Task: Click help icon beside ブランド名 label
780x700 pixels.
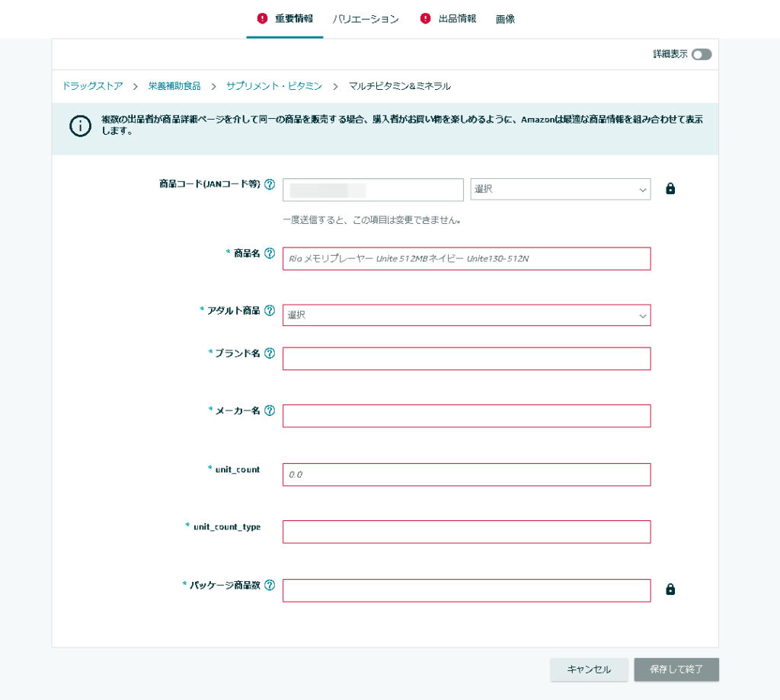Action: pyautogui.click(x=269, y=353)
